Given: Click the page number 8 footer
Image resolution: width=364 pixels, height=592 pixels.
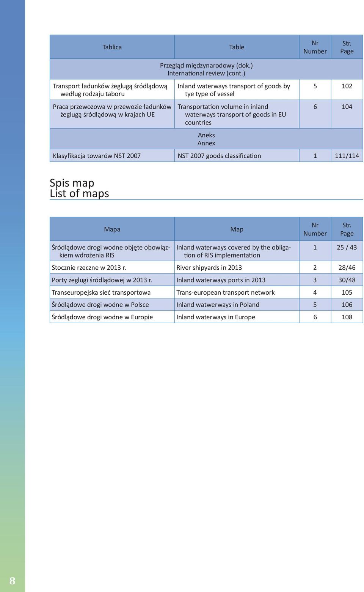Looking at the screenshot, I should [x=13, y=581].
